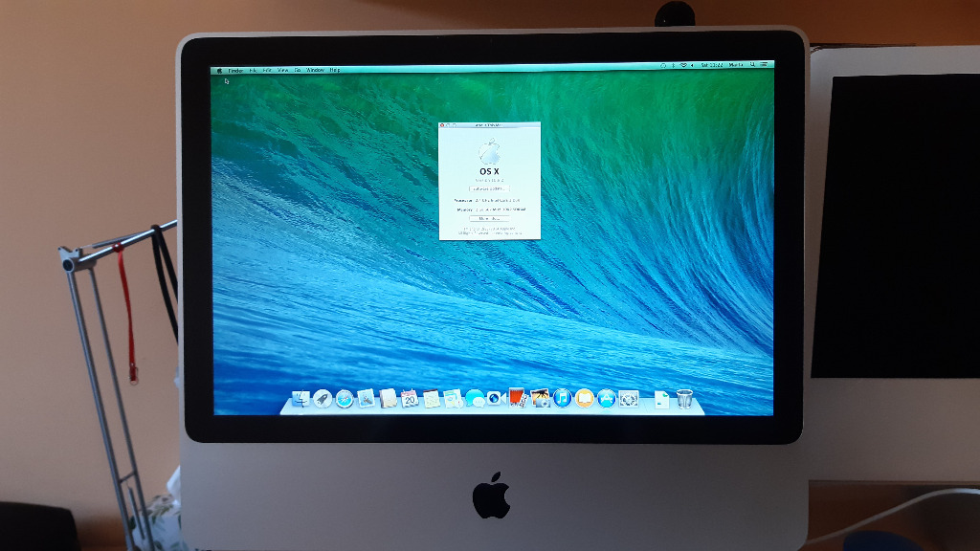Click the Wi-Fi status icon in menu bar
Viewport: 980px width, 551px height.
click(x=683, y=65)
